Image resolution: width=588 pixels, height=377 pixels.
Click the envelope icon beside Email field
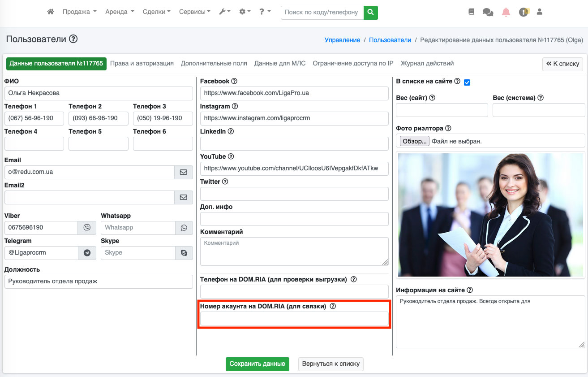coord(184,172)
